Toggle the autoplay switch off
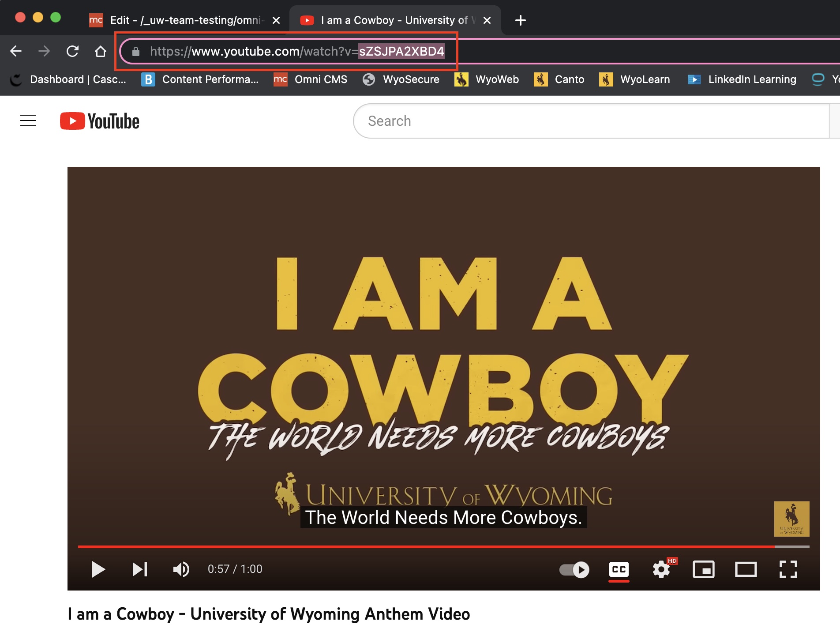The image size is (840, 632). (574, 569)
